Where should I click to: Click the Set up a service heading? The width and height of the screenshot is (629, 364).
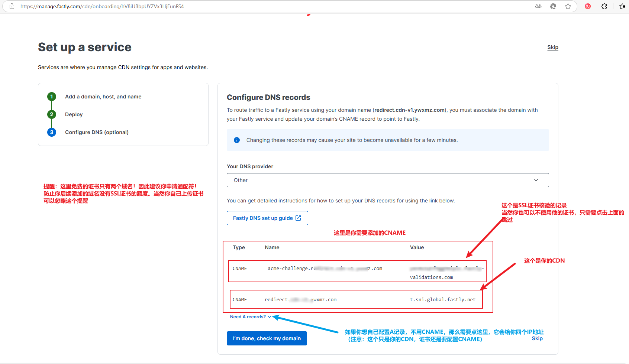pyautogui.click(x=85, y=47)
